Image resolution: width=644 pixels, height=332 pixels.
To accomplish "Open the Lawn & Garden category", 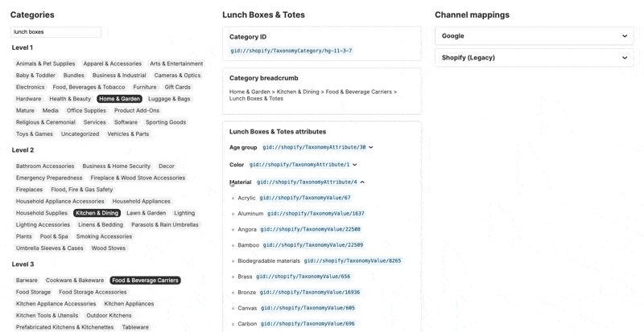I will tap(146, 213).
